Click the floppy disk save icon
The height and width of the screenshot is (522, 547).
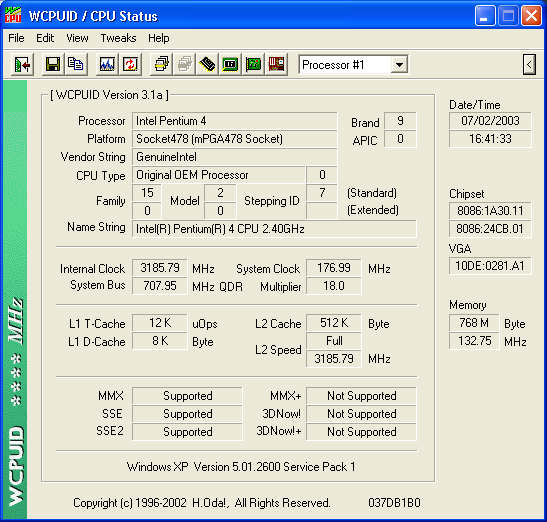point(53,65)
